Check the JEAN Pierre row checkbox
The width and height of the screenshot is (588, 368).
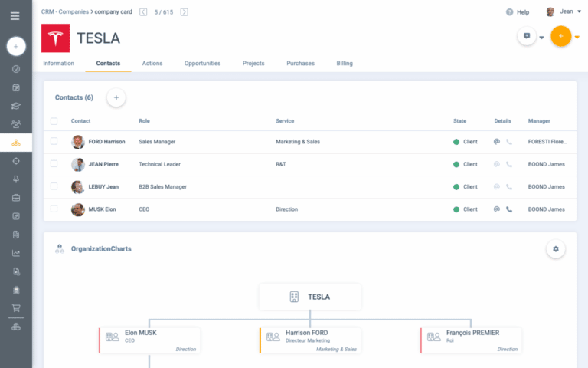[x=54, y=164]
